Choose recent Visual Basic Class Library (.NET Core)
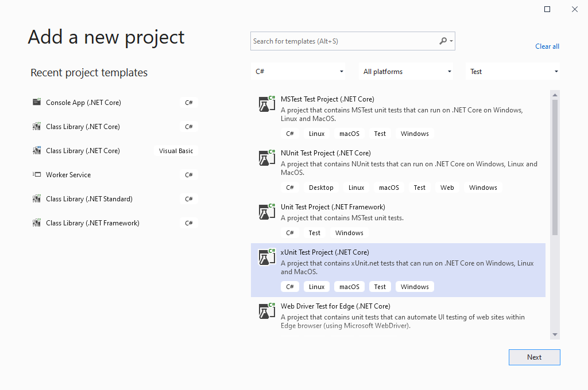Viewport: 588px width, 390px height. coord(115,151)
